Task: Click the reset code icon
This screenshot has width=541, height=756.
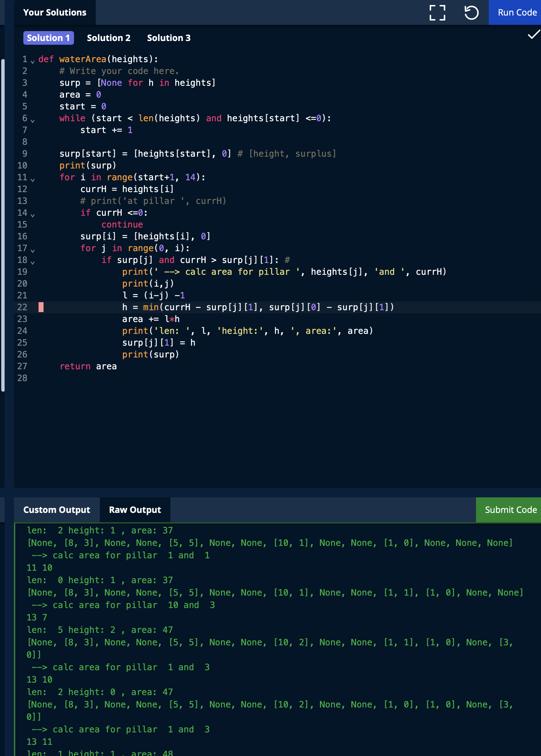Action: coord(471,13)
